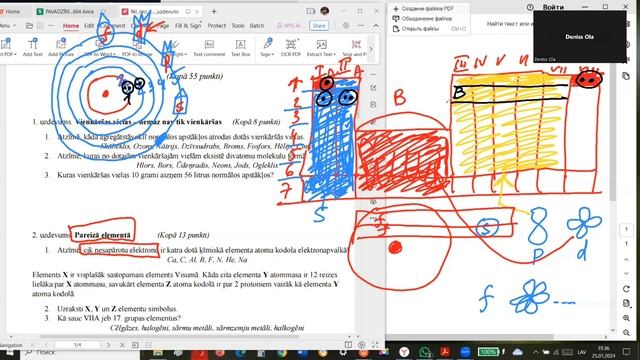Click the copy icon in right sidebar

tap(626, 76)
